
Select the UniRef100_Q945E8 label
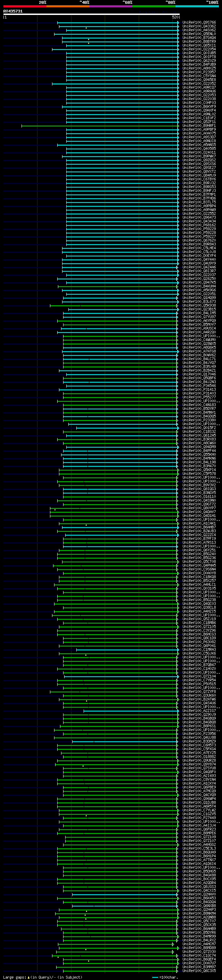(x=199, y=80)
